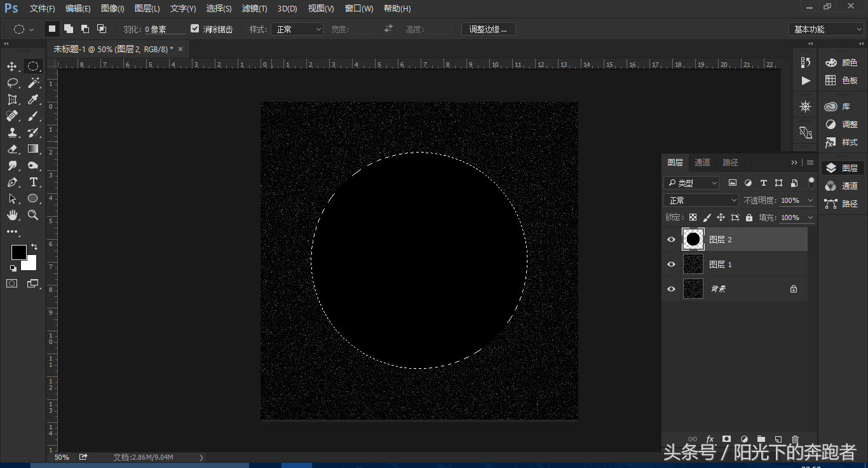Image resolution: width=868 pixels, height=468 pixels.
Task: Enable Intersect with selection mode
Action: 101,29
